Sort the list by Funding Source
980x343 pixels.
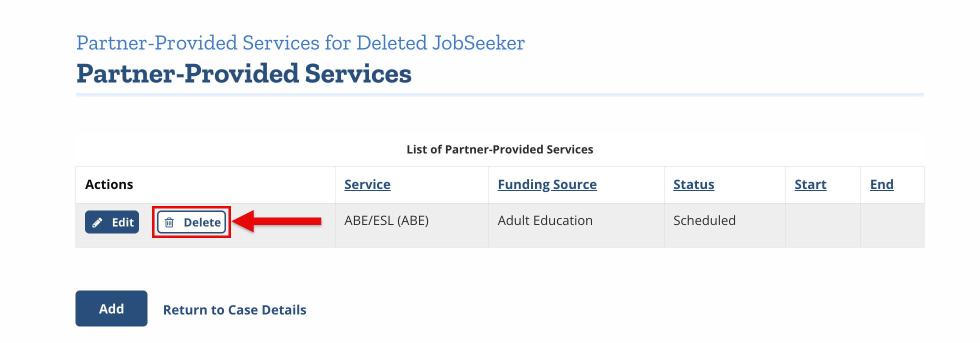(547, 184)
